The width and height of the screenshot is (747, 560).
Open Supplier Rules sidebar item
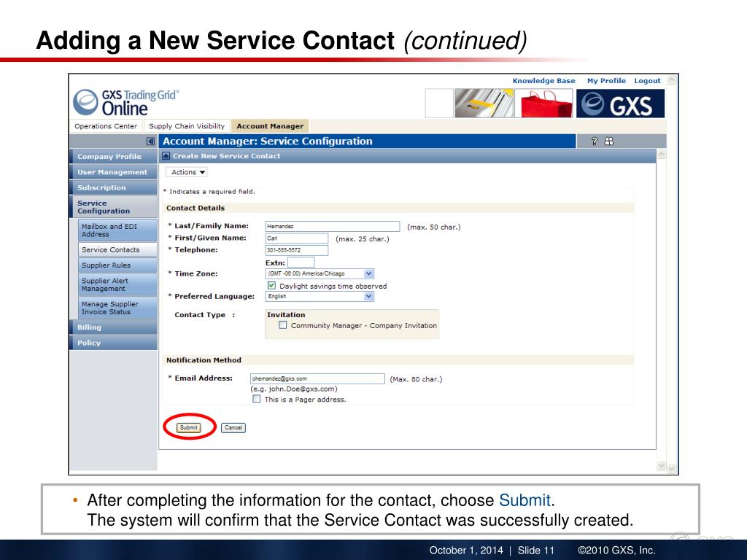(x=117, y=265)
